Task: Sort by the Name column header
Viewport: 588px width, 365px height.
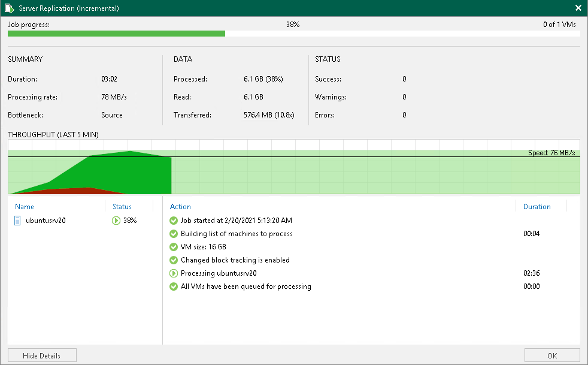Action: [x=25, y=207]
